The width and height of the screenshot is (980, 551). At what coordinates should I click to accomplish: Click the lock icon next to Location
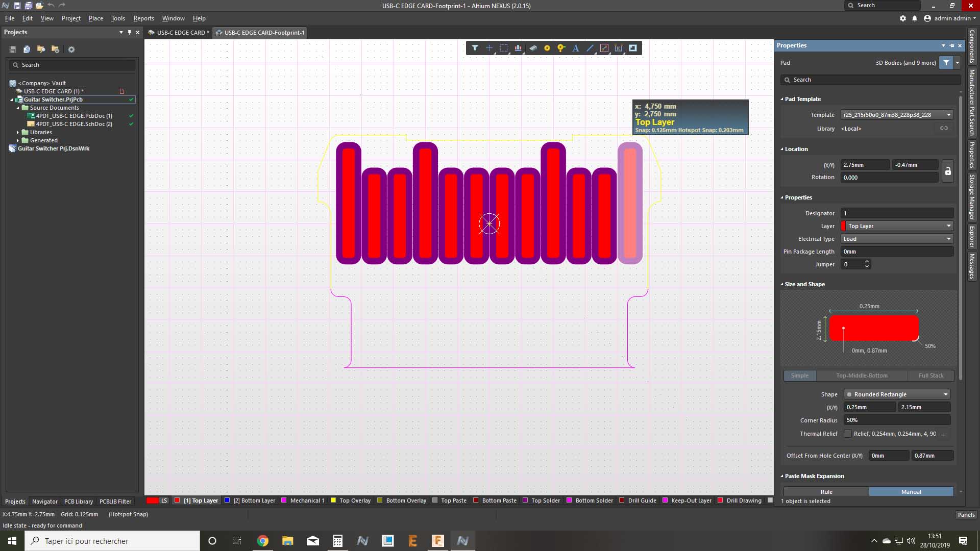point(948,171)
